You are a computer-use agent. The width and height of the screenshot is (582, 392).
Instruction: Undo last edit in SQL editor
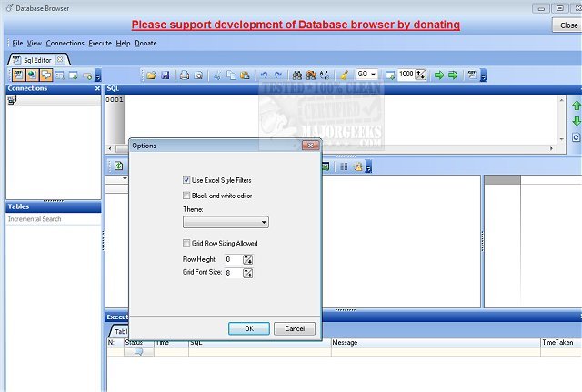pyautogui.click(x=264, y=75)
